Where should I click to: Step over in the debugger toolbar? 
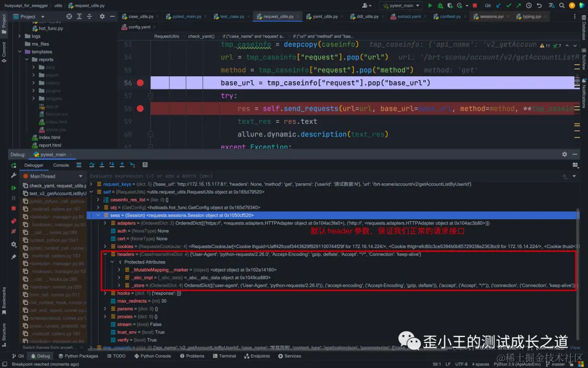pyautogui.click(x=91, y=165)
